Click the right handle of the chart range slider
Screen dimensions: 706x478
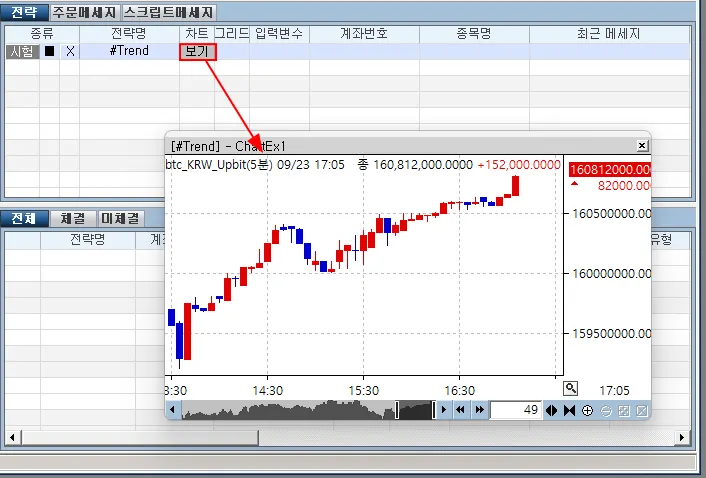tap(434, 410)
